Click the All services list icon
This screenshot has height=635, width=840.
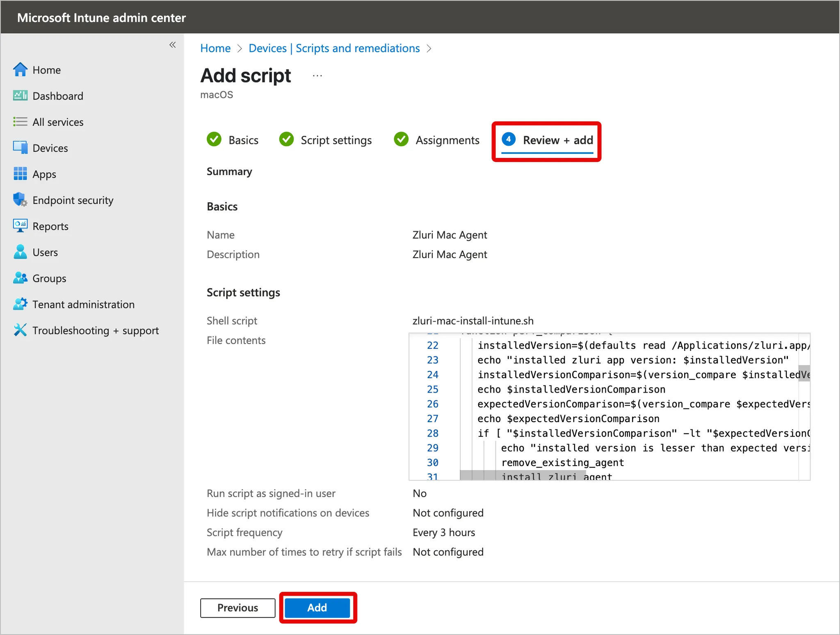20,122
